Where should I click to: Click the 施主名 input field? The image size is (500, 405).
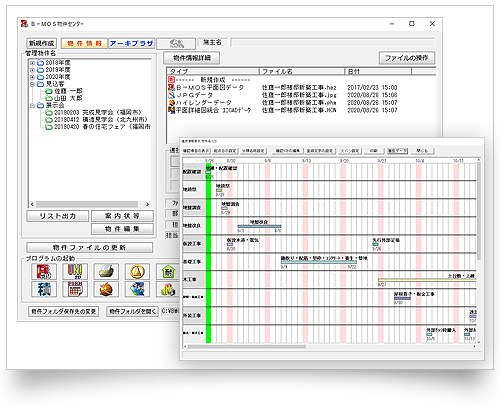coord(333,42)
